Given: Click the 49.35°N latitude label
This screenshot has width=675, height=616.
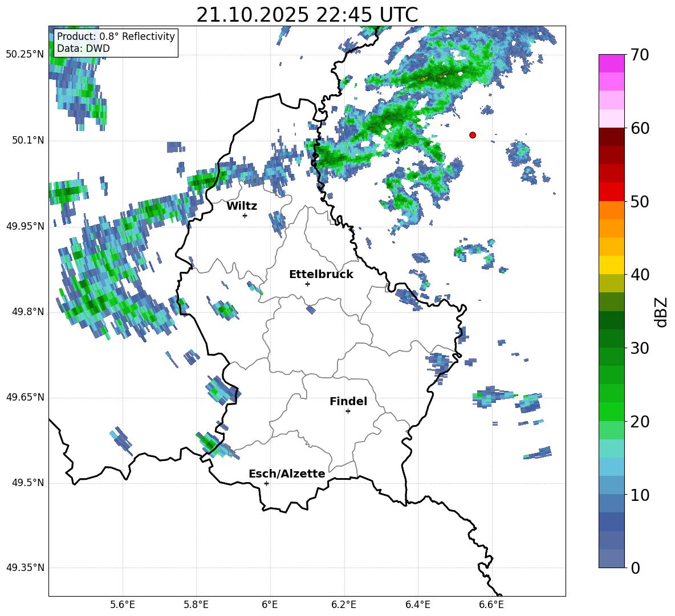Looking at the screenshot, I should (25, 568).
